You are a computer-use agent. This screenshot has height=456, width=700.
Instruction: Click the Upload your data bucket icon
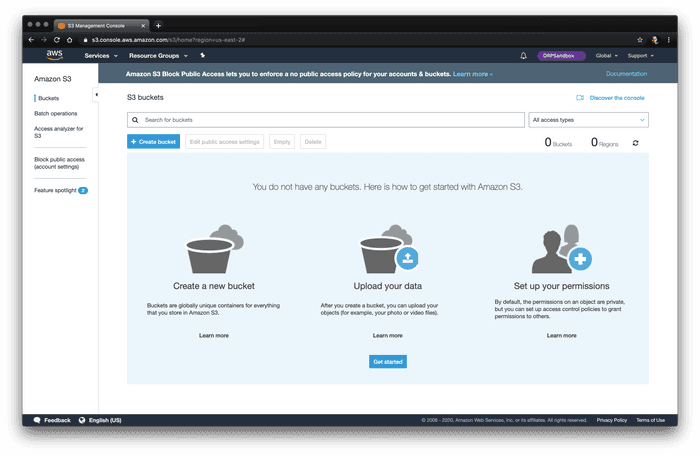tap(388, 248)
